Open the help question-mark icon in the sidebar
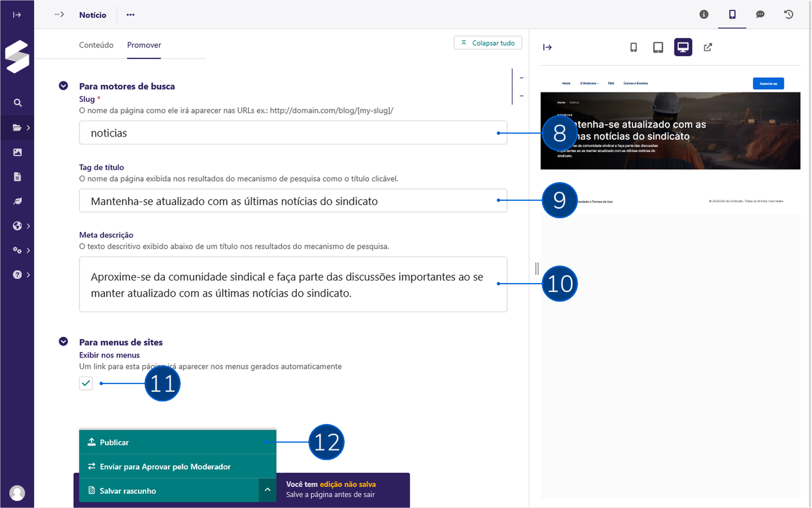Image resolution: width=812 pixels, height=508 pixels. click(x=17, y=275)
